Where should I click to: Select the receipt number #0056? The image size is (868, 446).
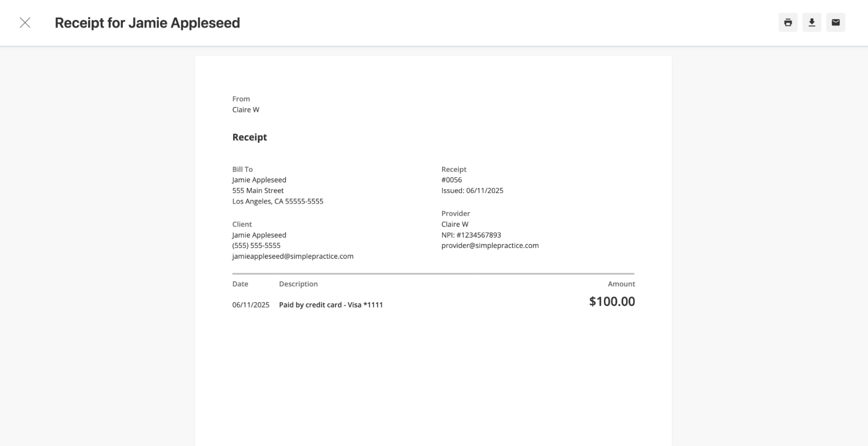[x=452, y=180]
